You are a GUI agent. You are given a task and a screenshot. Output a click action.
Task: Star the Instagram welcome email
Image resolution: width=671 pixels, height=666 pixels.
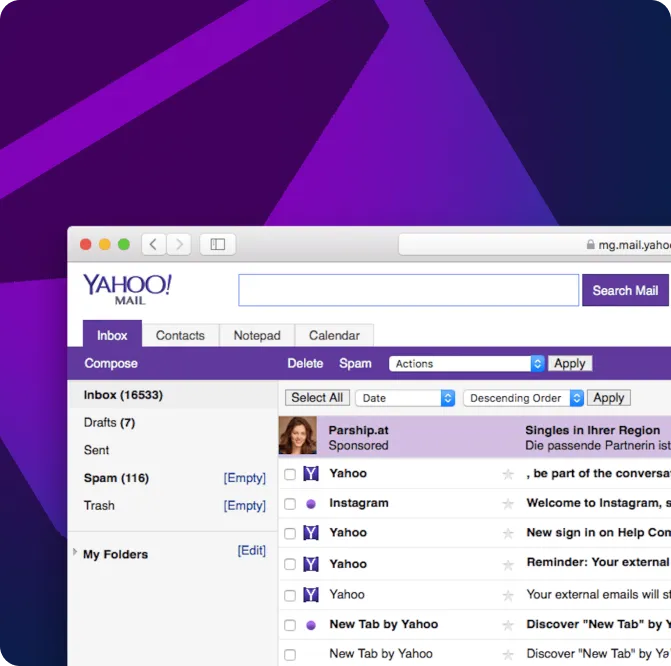(x=508, y=504)
